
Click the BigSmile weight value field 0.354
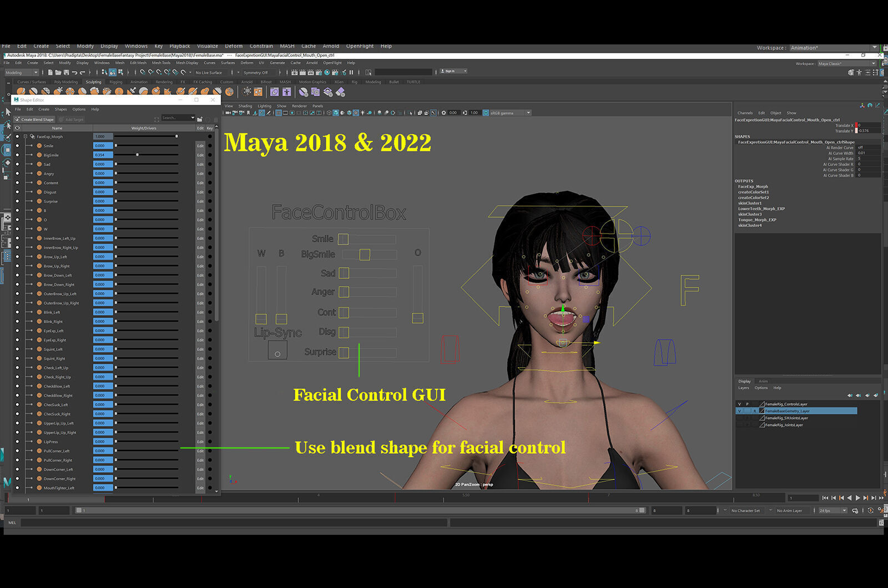[x=103, y=155]
